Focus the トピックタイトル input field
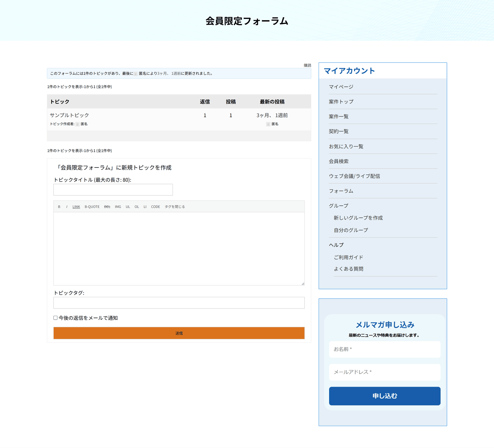 [113, 190]
